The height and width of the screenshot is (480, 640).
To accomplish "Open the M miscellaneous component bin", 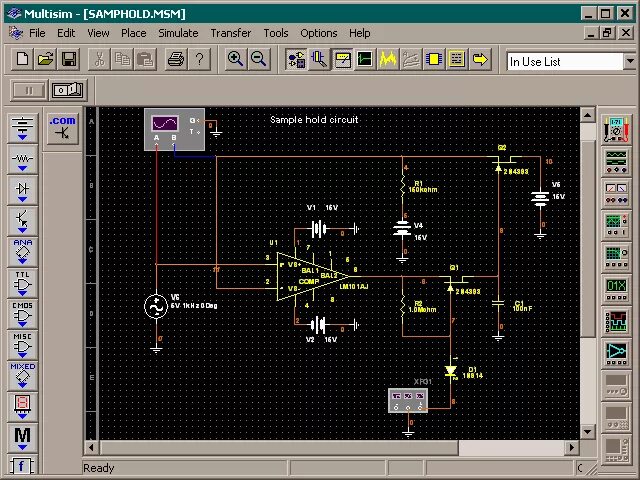I will click(22, 438).
